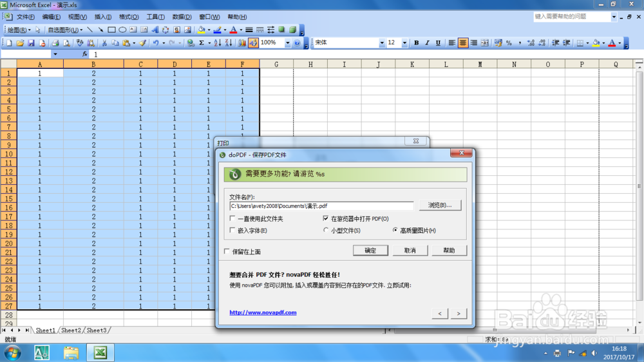This screenshot has height=362, width=644.
Task: Open the Chart Wizard
Action: coord(242,43)
